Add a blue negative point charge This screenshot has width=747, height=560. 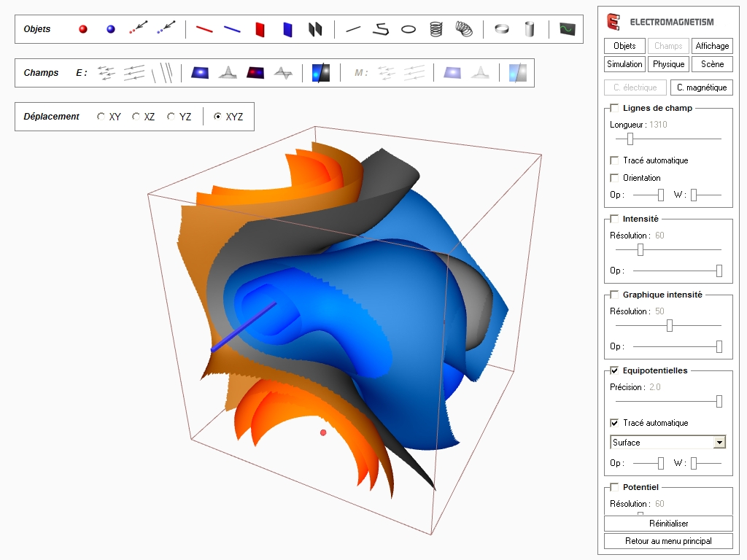pyautogui.click(x=111, y=29)
